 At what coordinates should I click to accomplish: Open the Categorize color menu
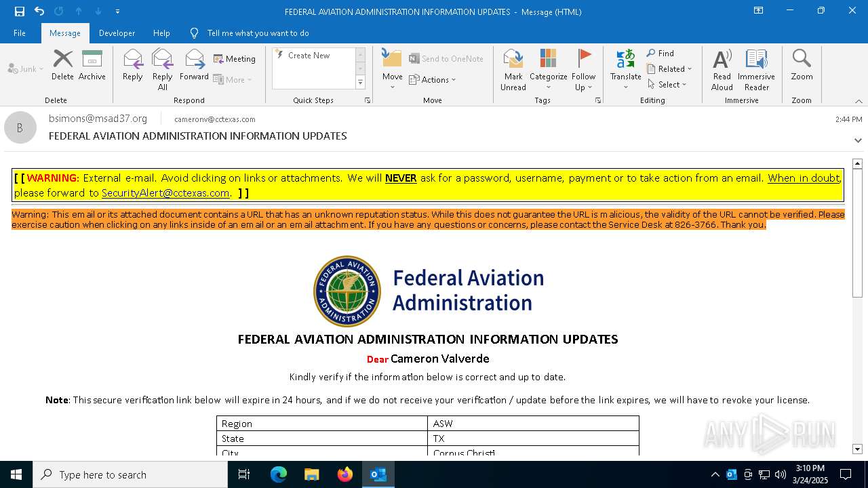[549, 70]
